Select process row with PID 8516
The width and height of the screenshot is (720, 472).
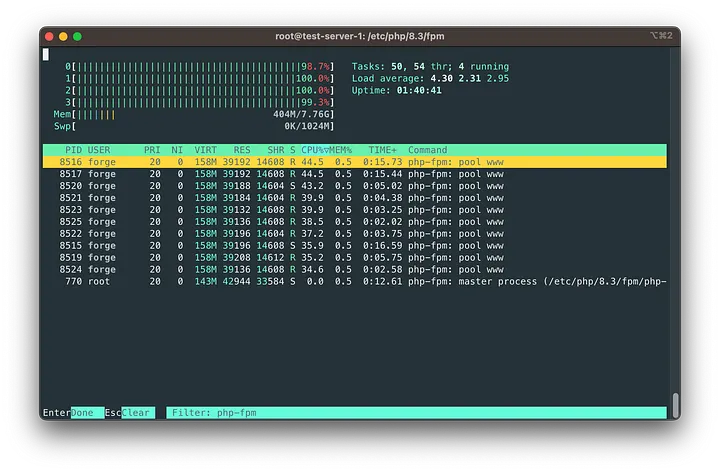pos(354,162)
